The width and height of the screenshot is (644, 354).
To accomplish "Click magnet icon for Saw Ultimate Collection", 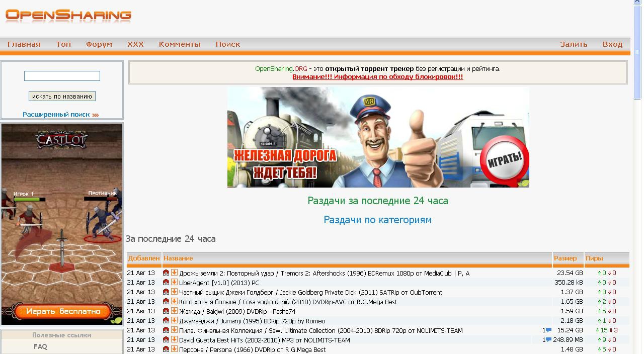I will 166,330.
